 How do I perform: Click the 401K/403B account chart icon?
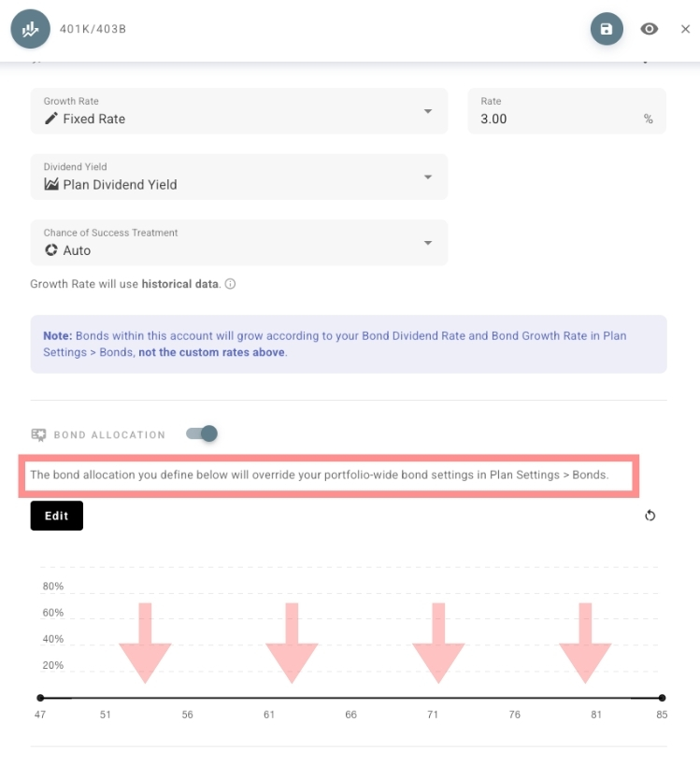point(30,29)
